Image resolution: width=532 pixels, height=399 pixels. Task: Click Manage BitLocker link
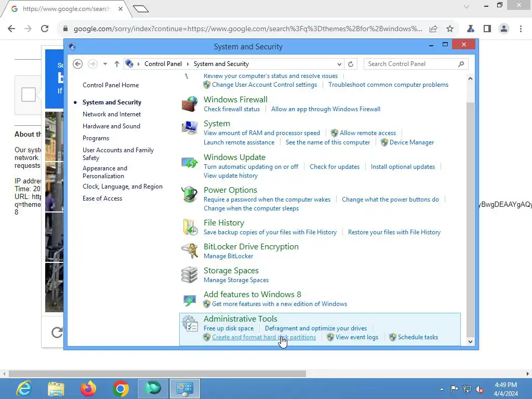(x=229, y=256)
